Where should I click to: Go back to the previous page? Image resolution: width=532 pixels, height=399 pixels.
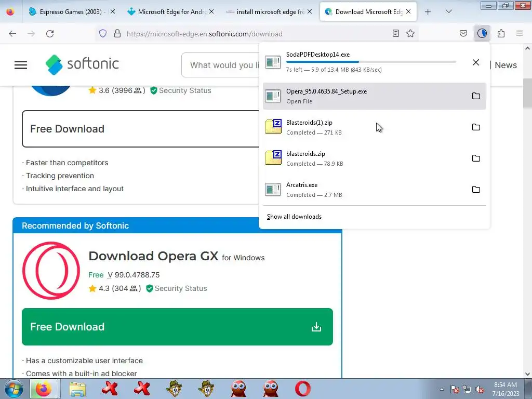(x=12, y=34)
